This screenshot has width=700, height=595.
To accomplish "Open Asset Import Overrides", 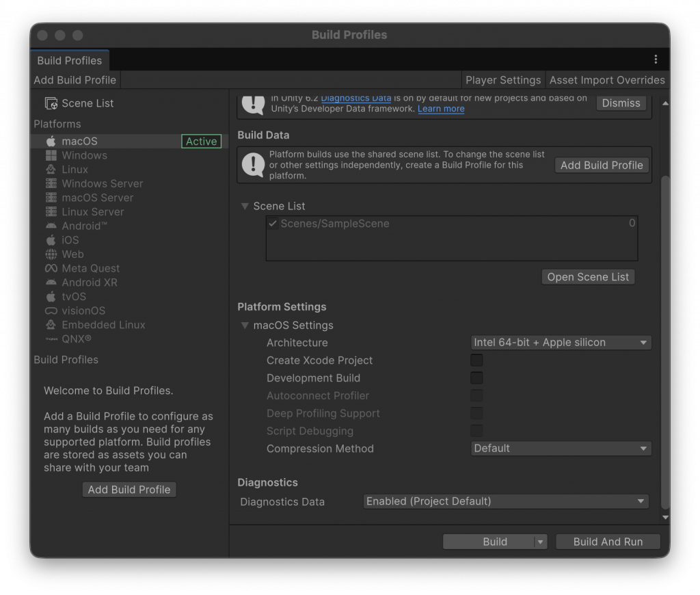I will pos(607,80).
